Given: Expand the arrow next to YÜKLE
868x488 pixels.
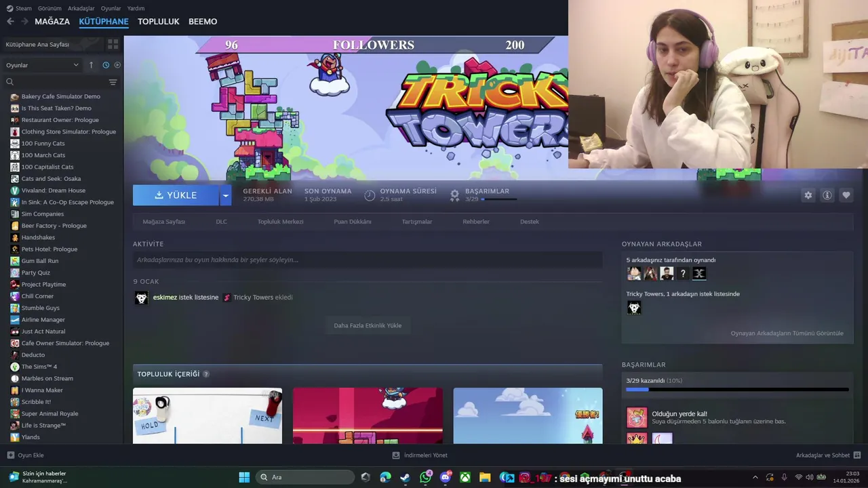Looking at the screenshot, I should click(226, 195).
